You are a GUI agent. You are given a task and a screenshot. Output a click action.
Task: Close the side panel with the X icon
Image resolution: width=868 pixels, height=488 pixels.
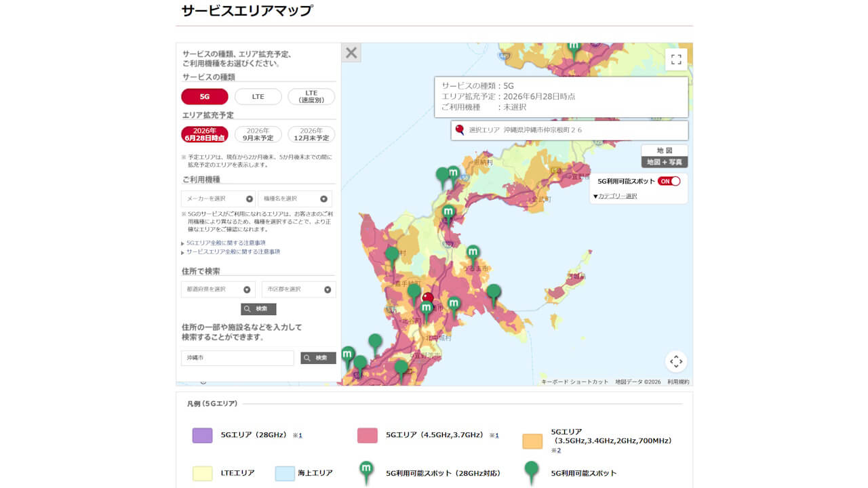click(x=351, y=53)
